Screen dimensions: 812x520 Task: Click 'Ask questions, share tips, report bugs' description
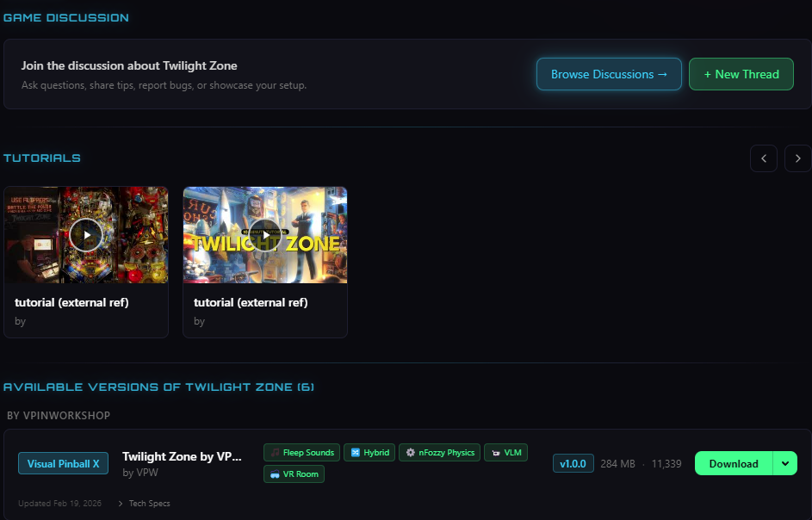pyautogui.click(x=164, y=85)
